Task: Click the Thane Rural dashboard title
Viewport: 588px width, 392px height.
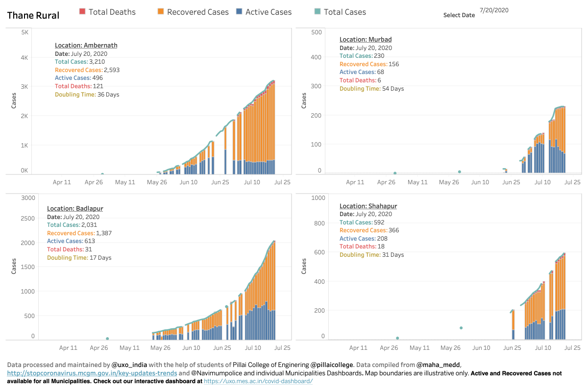Action: pyautogui.click(x=33, y=15)
